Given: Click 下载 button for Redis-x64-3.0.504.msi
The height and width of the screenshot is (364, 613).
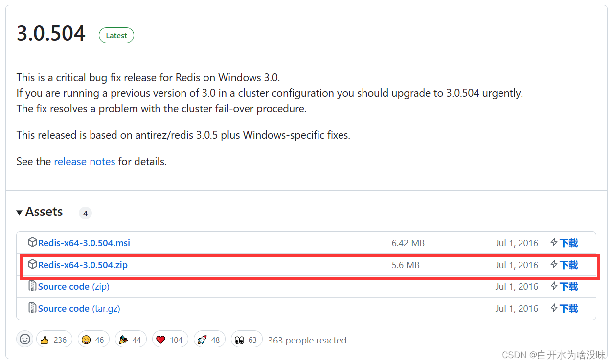Looking at the screenshot, I should pyautogui.click(x=568, y=243).
